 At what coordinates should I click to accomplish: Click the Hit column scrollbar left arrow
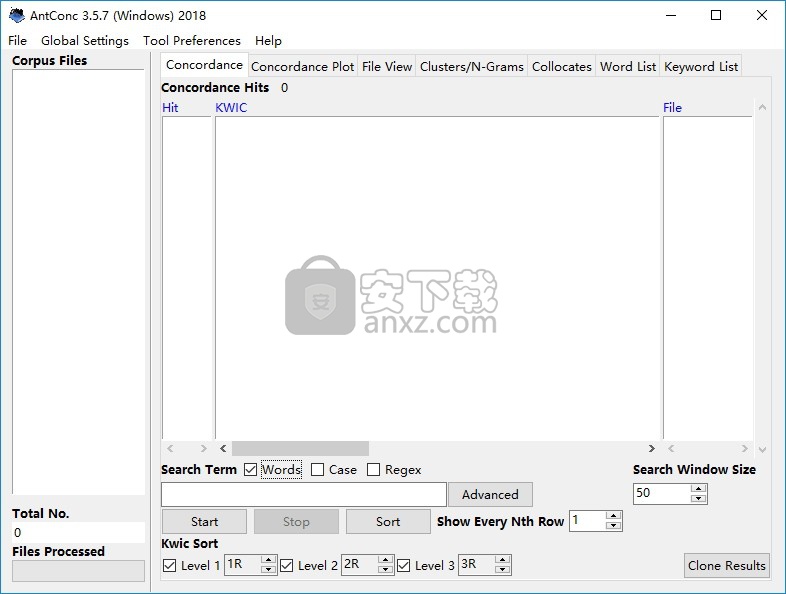[x=170, y=448]
